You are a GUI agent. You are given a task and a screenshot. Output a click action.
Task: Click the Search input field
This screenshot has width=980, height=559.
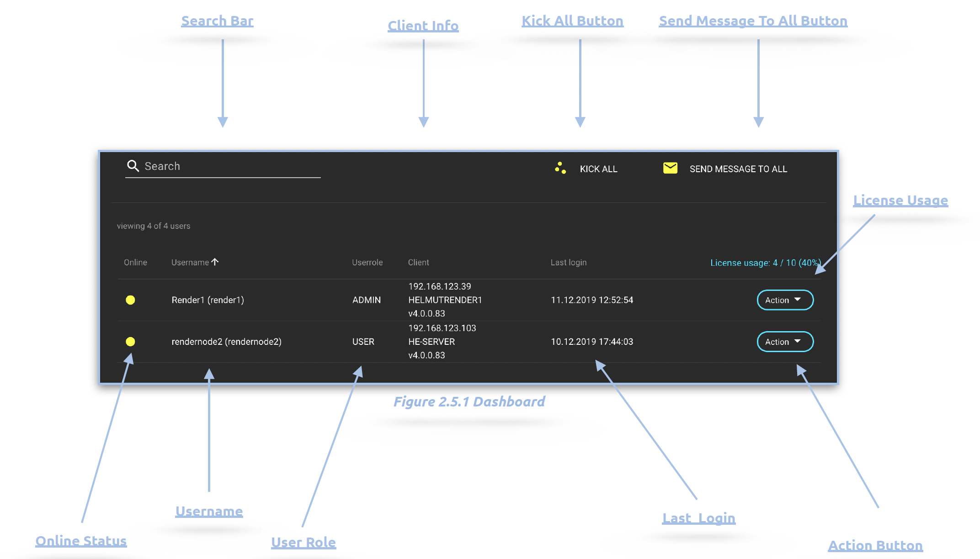click(x=229, y=166)
